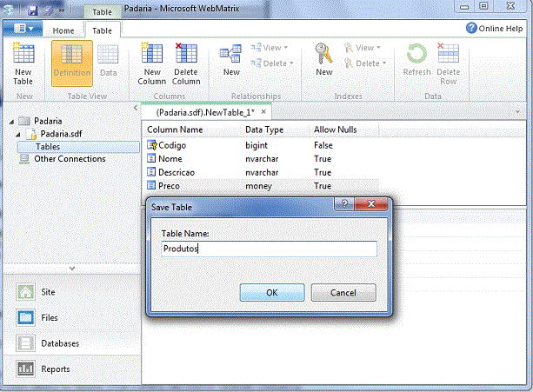Click the Table Name input field
The height and width of the screenshot is (392, 533).
[270, 249]
